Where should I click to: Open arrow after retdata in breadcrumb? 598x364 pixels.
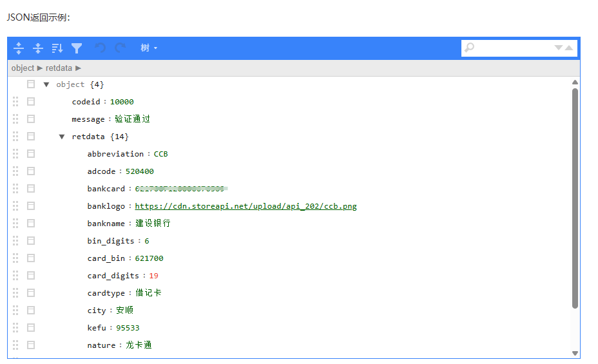[78, 68]
